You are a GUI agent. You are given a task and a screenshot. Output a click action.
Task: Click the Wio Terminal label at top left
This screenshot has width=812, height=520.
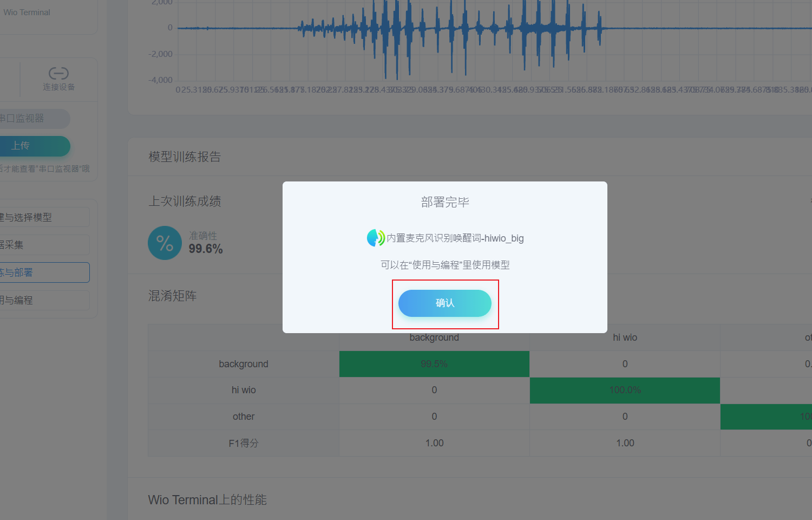click(x=27, y=12)
